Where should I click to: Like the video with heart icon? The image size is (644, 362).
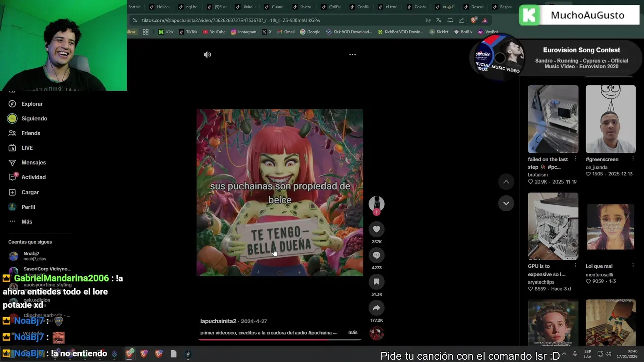(x=376, y=229)
